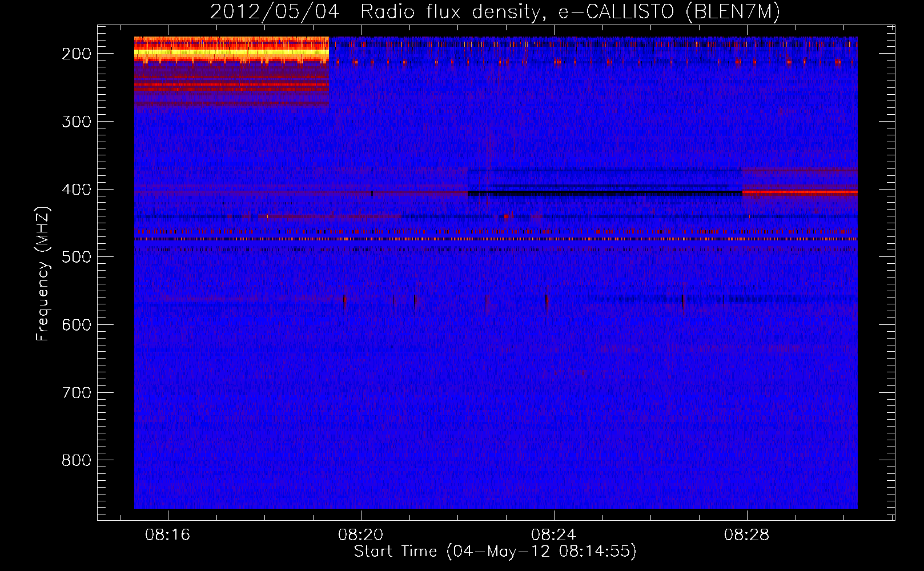
Task: Click the 'Start Time (04-May-12 08:14:55)' label
Action: (495, 552)
